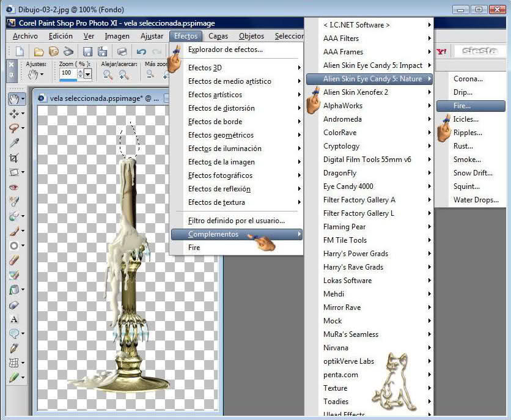Choose Fire... from the Nature submenu
511x420 pixels.
coord(471,106)
